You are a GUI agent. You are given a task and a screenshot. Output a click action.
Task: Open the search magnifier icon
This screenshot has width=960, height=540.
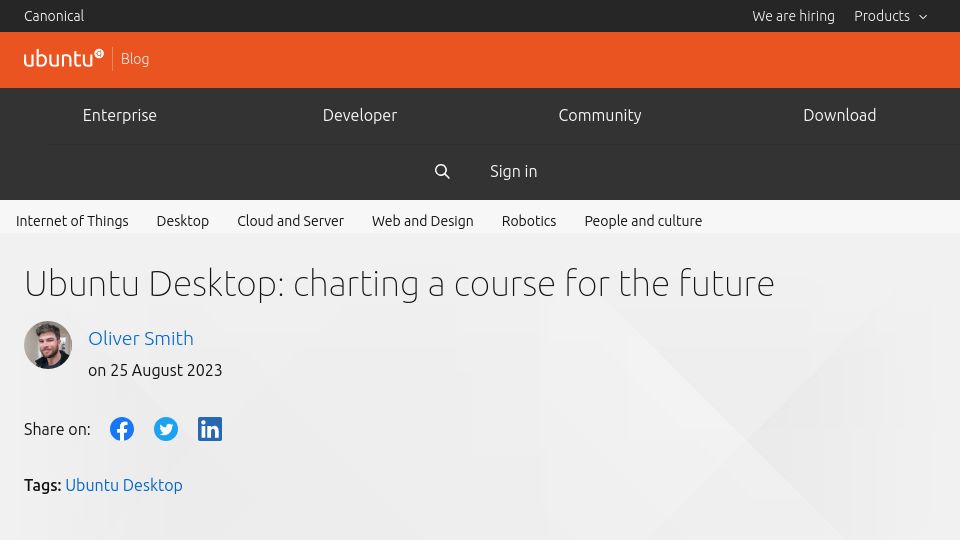click(x=442, y=171)
